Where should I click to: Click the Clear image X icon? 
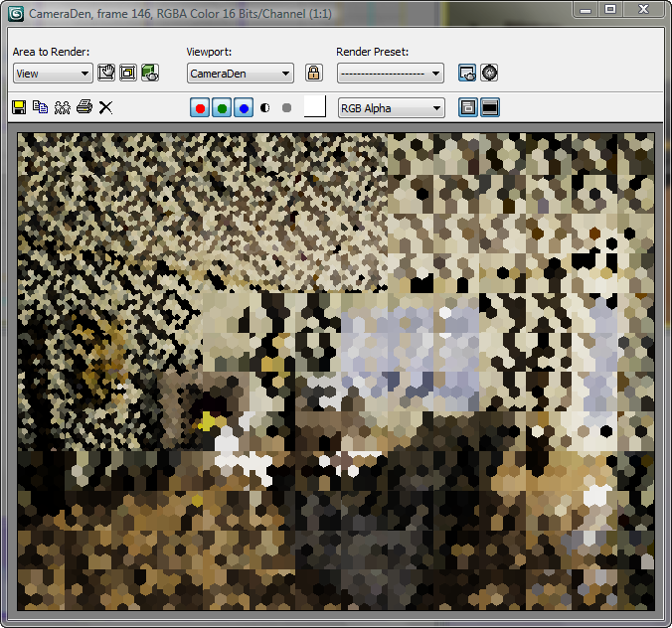pos(105,107)
